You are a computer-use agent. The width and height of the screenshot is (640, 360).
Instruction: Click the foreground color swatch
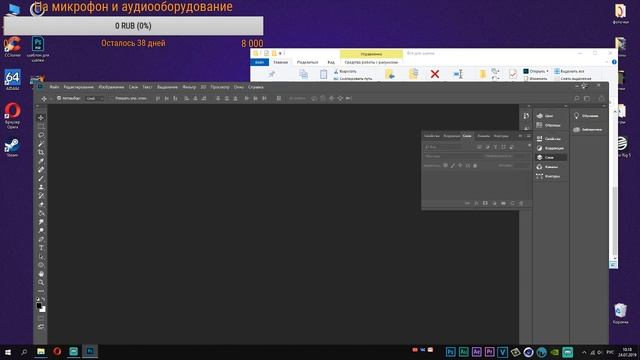coord(39,305)
